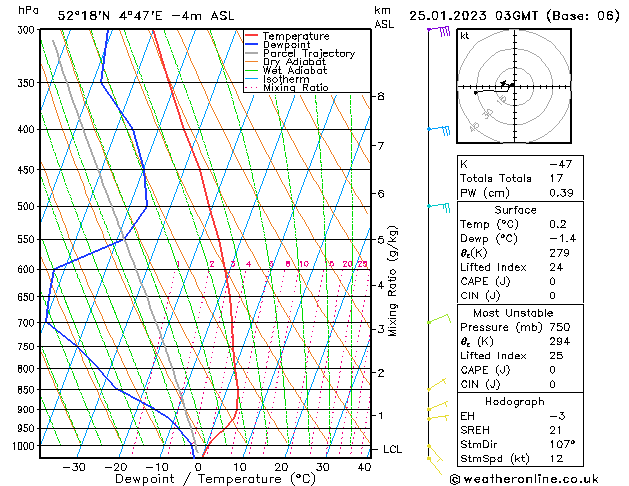Screen dimensions: 629x486
Task: Click the Pressure (mb) value 750
Action: [560, 327]
